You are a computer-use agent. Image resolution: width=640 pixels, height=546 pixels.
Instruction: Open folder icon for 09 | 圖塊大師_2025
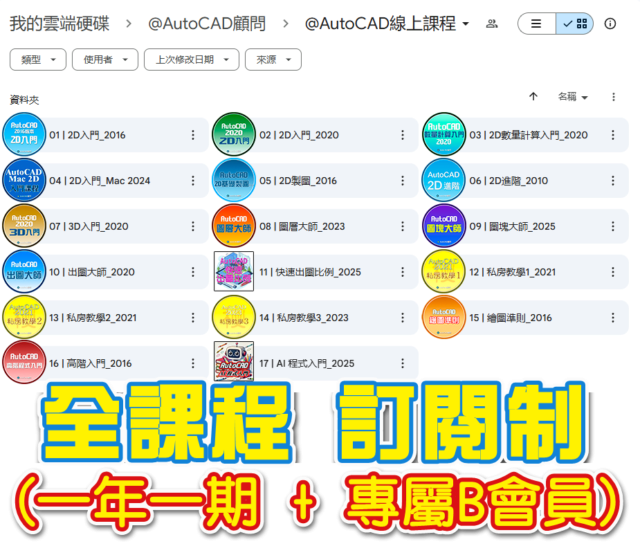point(444,226)
